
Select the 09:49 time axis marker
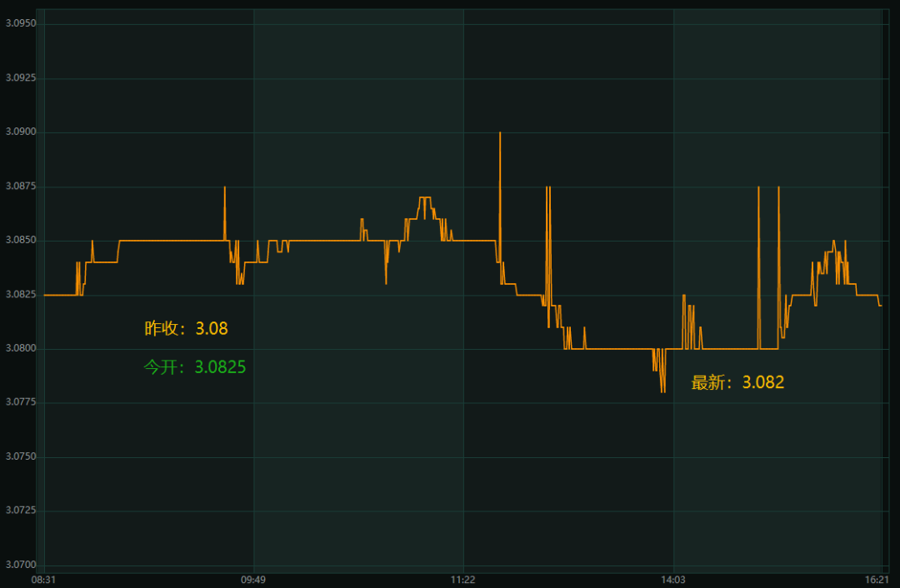[x=253, y=580]
